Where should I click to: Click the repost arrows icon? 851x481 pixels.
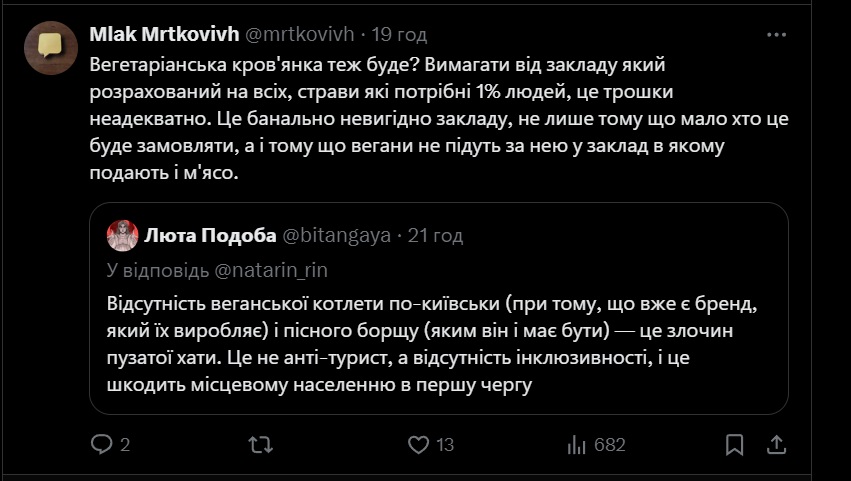[260, 444]
